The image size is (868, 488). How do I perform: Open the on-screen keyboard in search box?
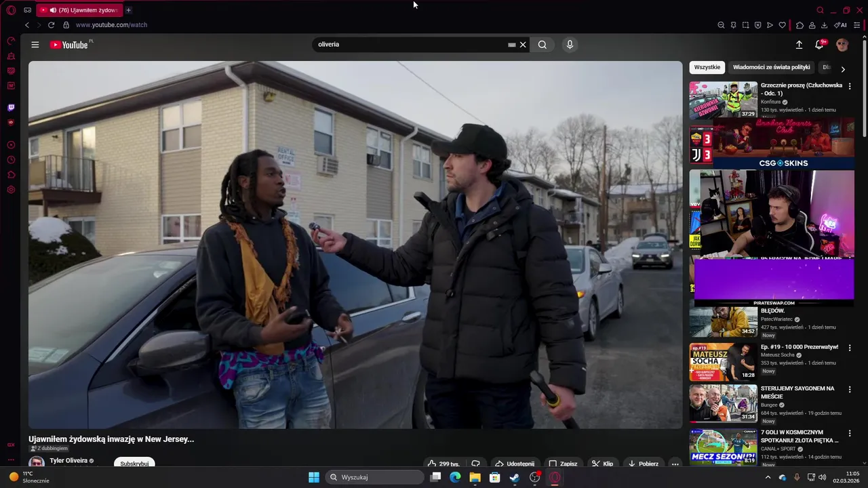click(x=512, y=45)
